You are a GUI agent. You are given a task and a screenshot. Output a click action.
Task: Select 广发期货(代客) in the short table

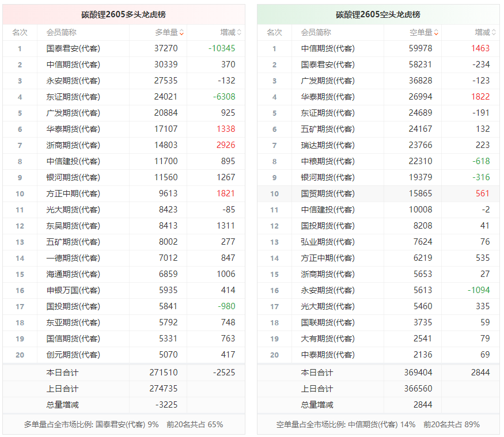pyautogui.click(x=328, y=81)
